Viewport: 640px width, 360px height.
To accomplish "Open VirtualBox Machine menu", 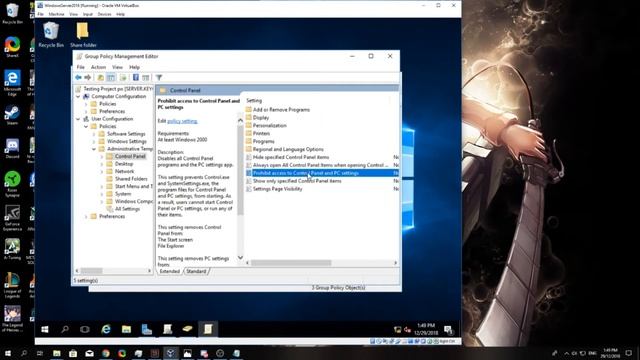I will pyautogui.click(x=56, y=14).
